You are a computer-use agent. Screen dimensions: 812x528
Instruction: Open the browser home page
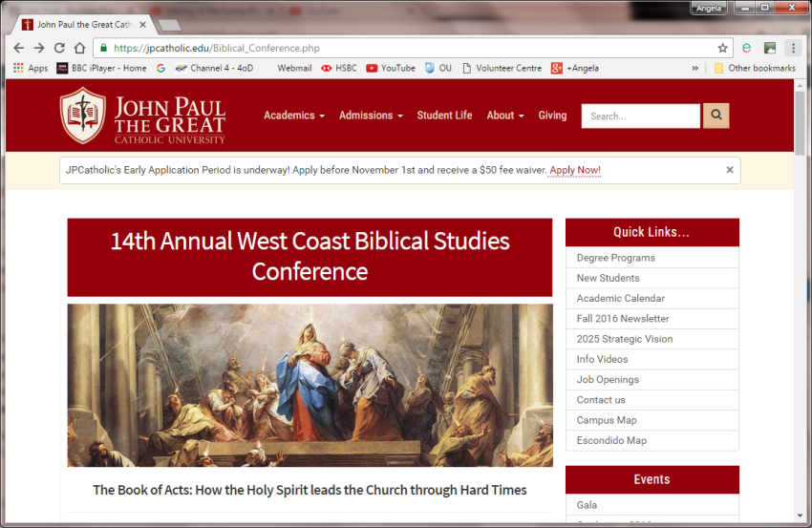[x=79, y=48]
